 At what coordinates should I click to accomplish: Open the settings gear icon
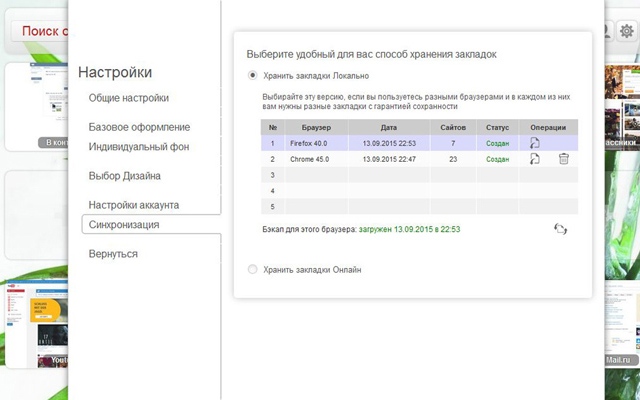[627, 31]
